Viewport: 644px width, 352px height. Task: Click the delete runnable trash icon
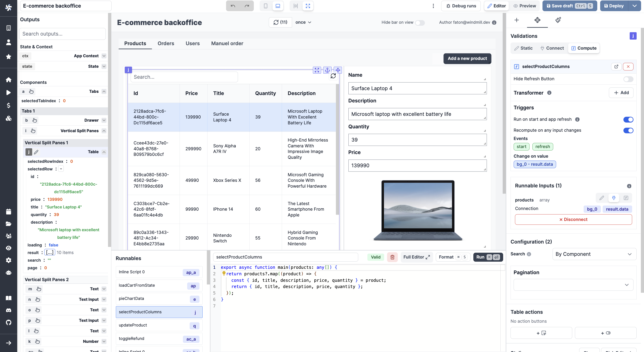392,257
